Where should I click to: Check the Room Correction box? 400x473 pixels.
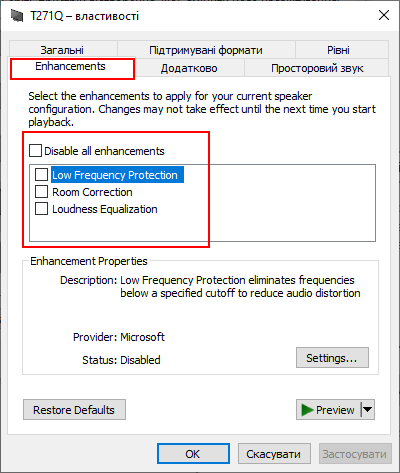pyautogui.click(x=41, y=192)
